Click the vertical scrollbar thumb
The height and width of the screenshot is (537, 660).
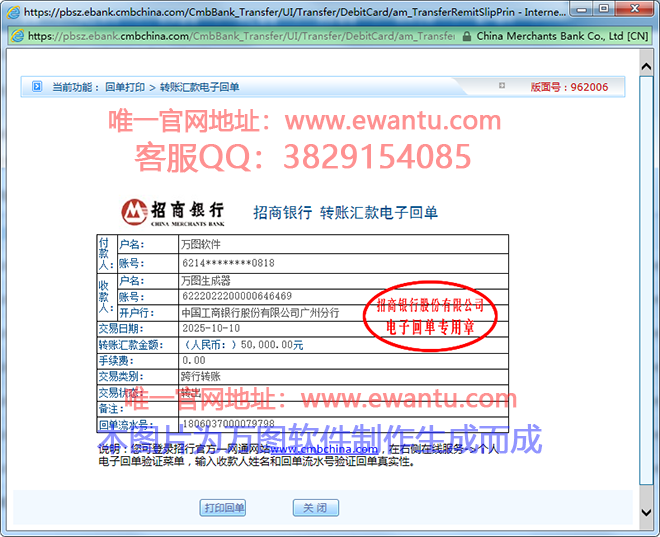(646, 280)
